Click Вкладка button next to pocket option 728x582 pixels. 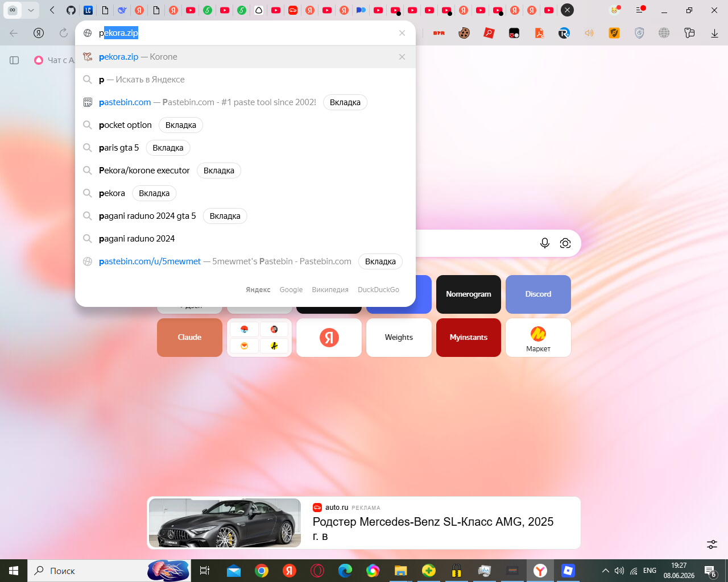(x=181, y=125)
